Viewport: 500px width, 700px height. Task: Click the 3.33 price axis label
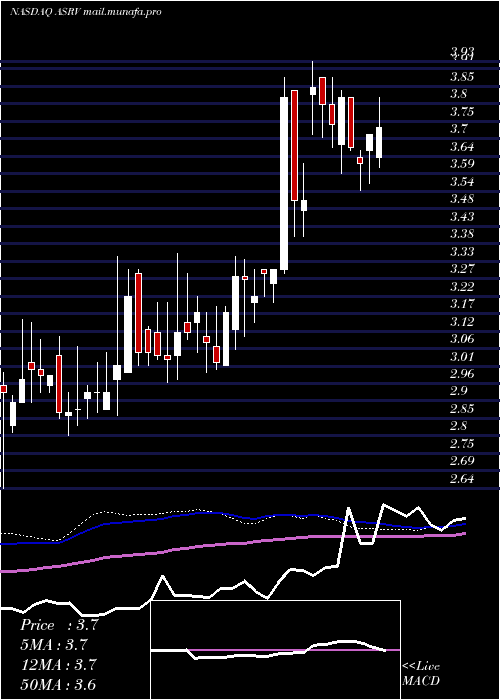462,252
